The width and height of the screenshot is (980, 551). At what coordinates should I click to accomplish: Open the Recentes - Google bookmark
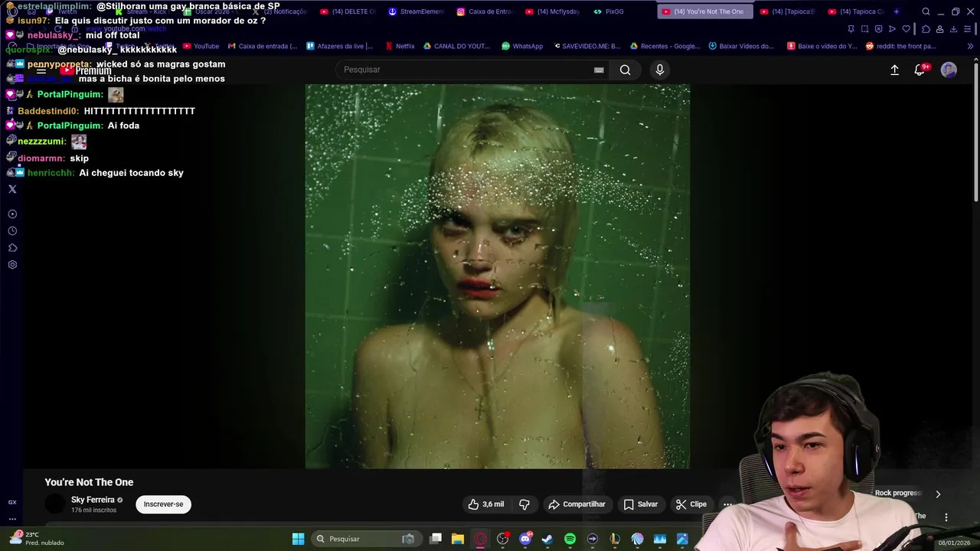[x=665, y=46]
